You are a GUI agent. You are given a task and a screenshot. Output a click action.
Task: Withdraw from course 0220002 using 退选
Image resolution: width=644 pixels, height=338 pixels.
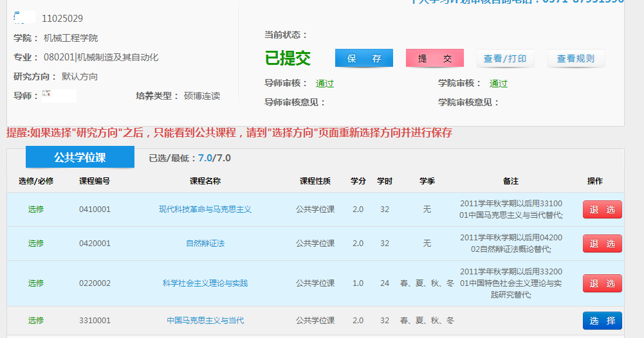[602, 283]
